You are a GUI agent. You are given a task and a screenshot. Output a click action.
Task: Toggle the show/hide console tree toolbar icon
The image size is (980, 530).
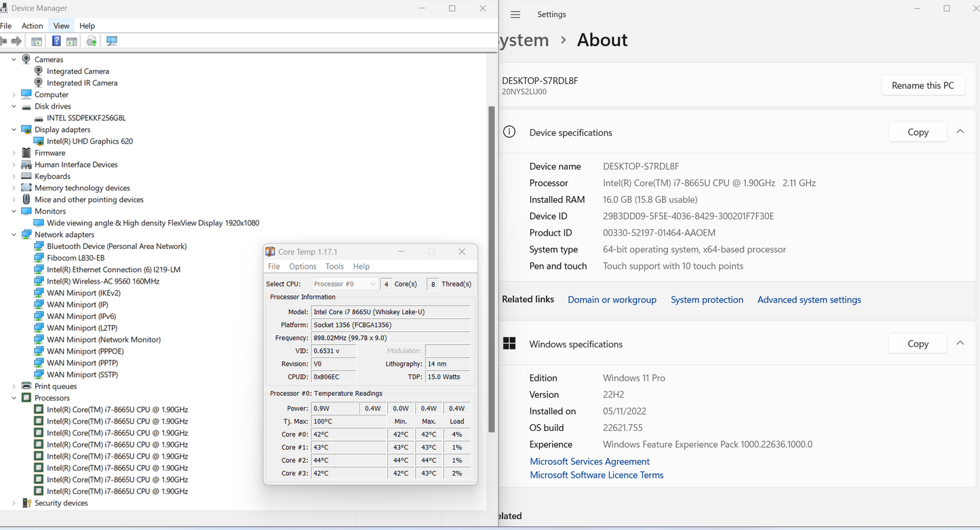pyautogui.click(x=37, y=41)
